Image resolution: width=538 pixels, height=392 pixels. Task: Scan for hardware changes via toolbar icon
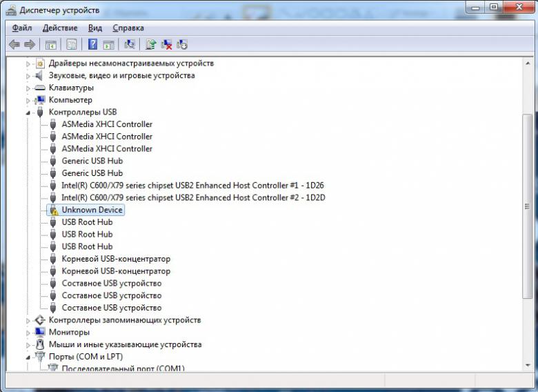tap(130, 44)
